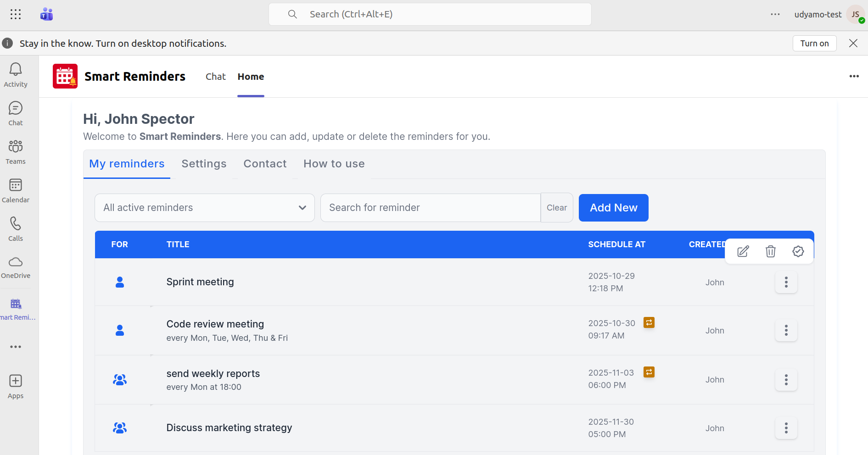The height and width of the screenshot is (455, 868).
Task: Click the Add New button
Action: tap(613, 208)
